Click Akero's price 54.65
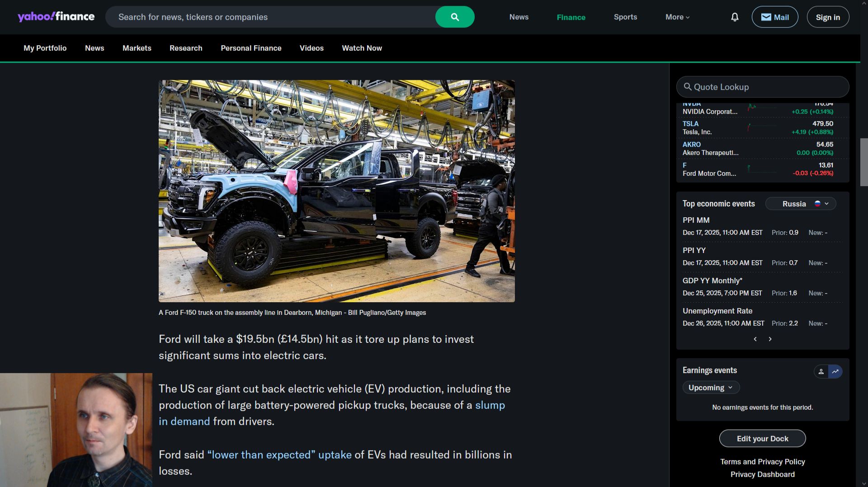This screenshot has height=487, width=868. 825,145
